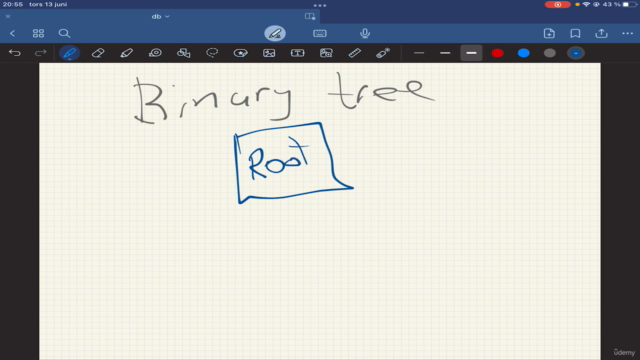The image size is (640, 360).
Task: Select the Pen tool
Action: coord(69,53)
